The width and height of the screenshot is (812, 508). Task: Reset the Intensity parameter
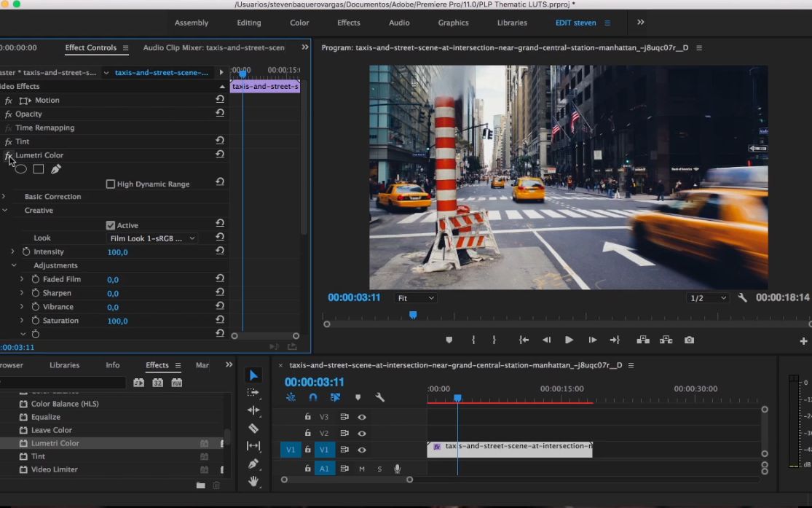pos(220,251)
